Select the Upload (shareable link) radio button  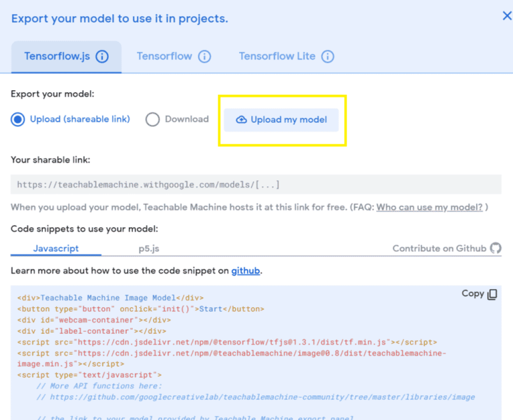(x=17, y=120)
